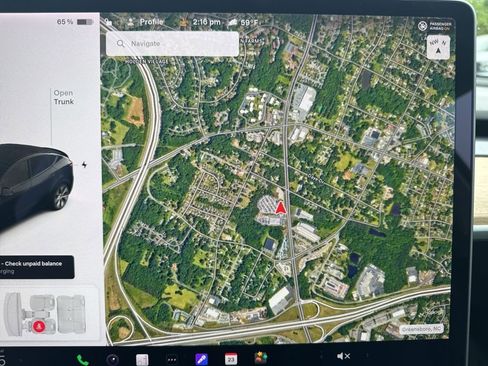Tap the charge port lightning icon
Viewport: 488px width, 366px height.
[84, 165]
